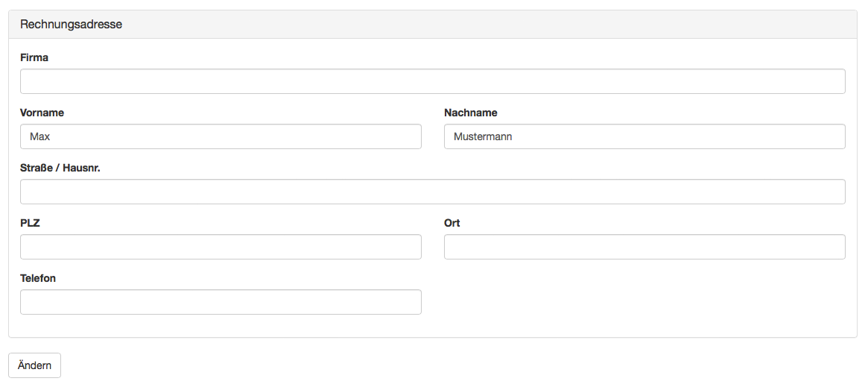Viewport: 868px width, 387px height.
Task: Click the Firma label
Action: point(34,57)
